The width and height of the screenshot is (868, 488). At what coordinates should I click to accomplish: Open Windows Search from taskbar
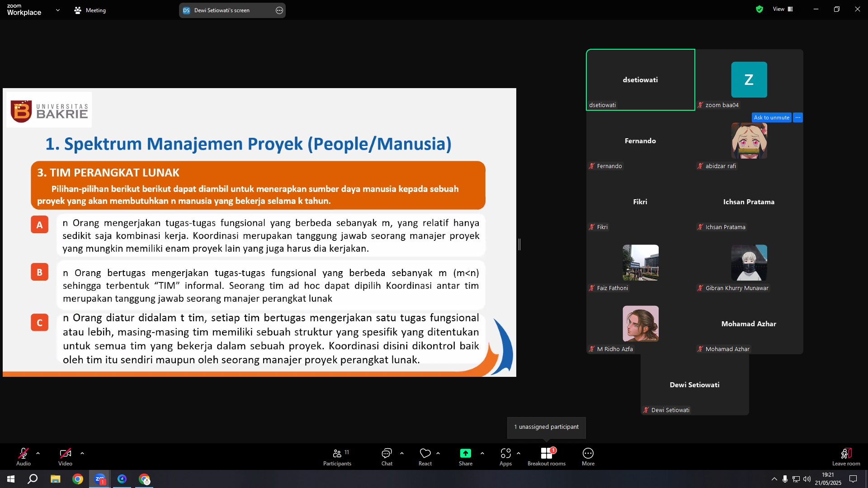[33, 479]
